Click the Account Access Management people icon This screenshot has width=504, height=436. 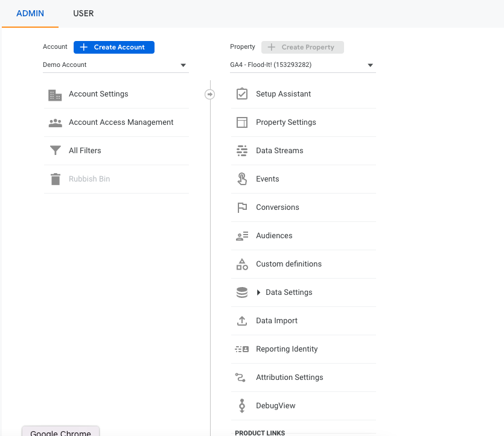click(x=56, y=123)
